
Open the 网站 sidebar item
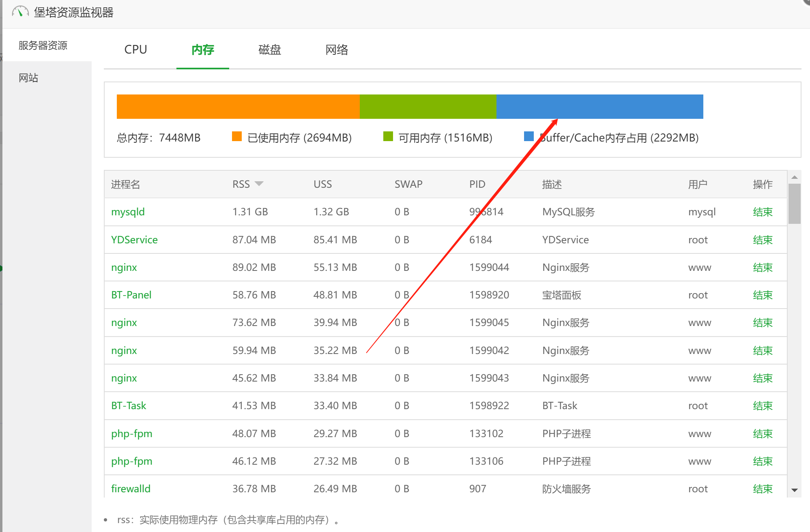click(28, 78)
